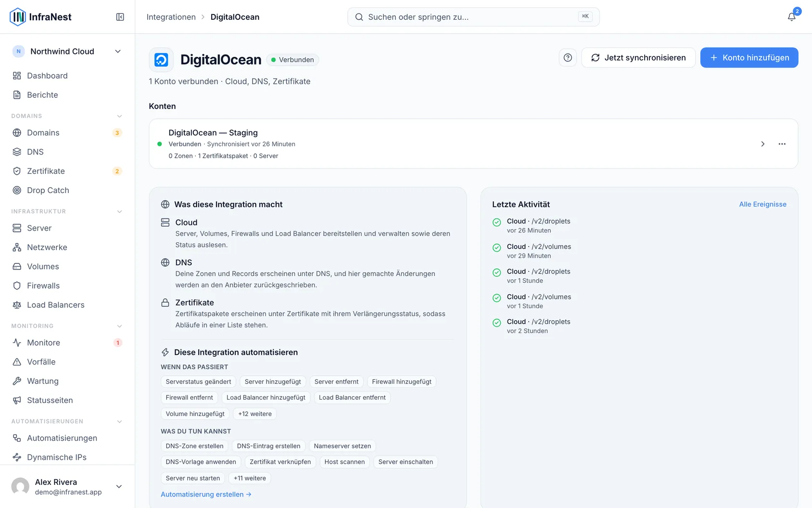Select the Server entfernt chip
This screenshot has width=812, height=508.
click(336, 382)
